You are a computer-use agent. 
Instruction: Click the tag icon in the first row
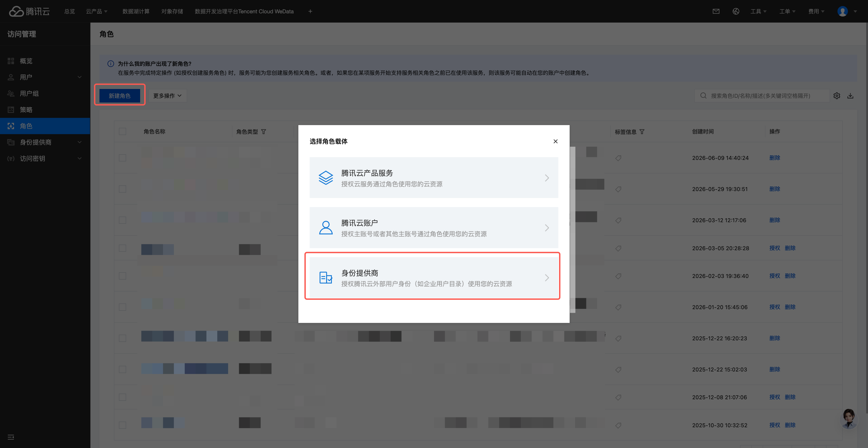[x=618, y=158]
